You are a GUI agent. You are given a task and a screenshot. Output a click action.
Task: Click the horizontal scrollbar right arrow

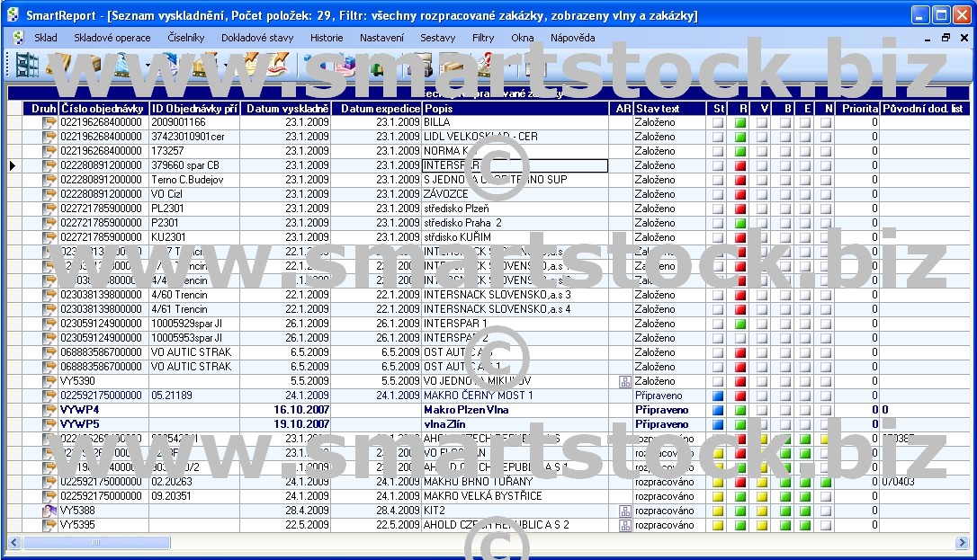[x=962, y=543]
